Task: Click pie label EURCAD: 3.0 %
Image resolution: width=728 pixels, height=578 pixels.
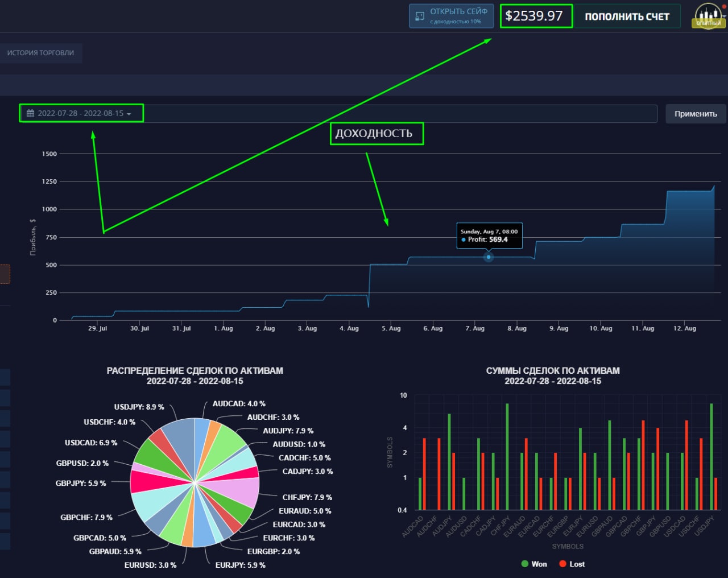Action: [x=299, y=525]
